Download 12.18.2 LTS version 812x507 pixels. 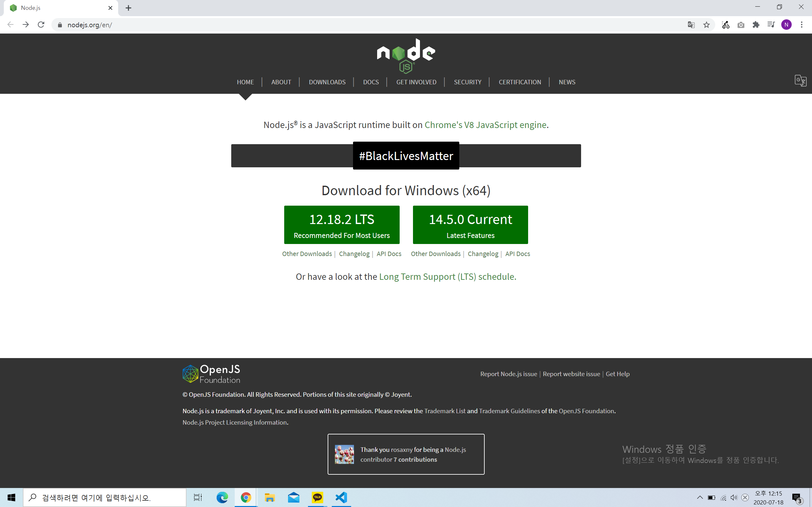click(342, 225)
